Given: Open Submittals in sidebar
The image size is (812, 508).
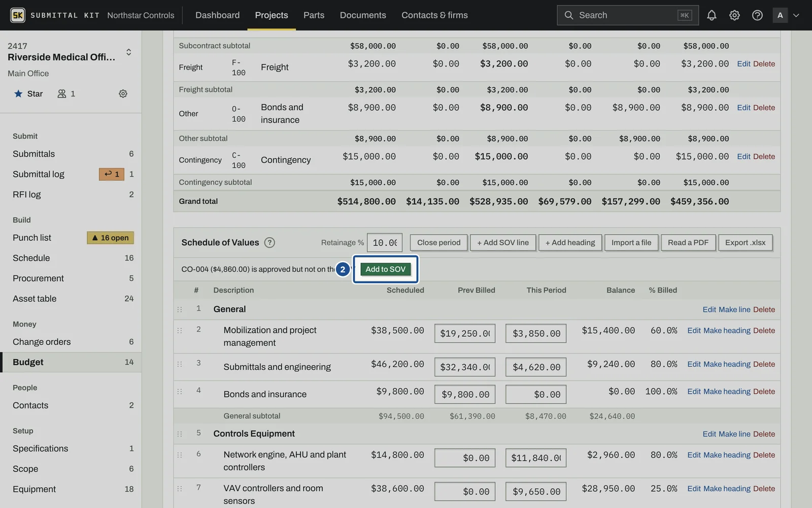Looking at the screenshot, I should [x=71, y=154].
